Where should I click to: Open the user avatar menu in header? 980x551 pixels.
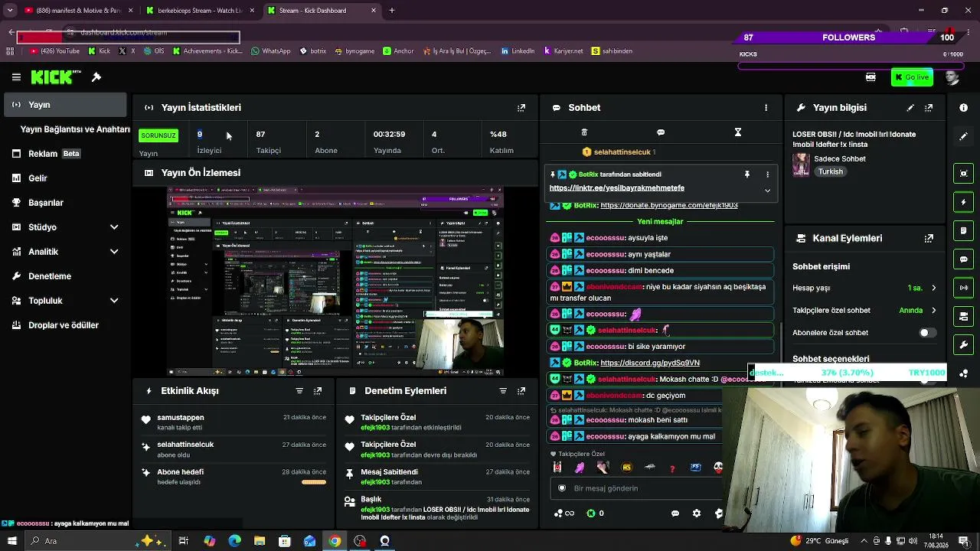point(952,77)
